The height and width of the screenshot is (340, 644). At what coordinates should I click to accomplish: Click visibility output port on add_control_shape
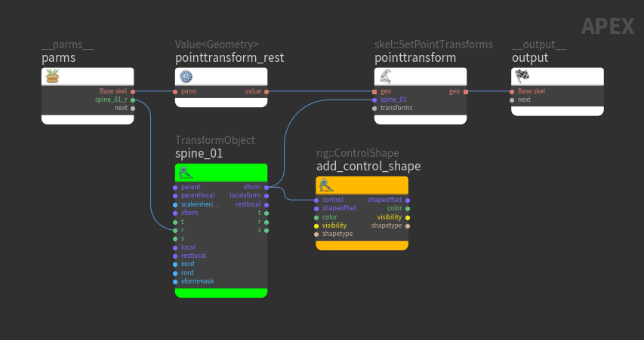click(408, 217)
